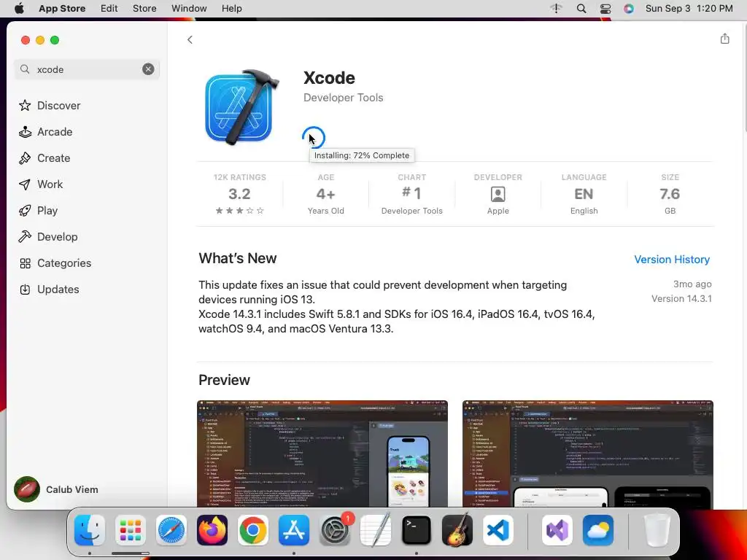
Task: Click App Store icon in Dock
Action: [294, 530]
